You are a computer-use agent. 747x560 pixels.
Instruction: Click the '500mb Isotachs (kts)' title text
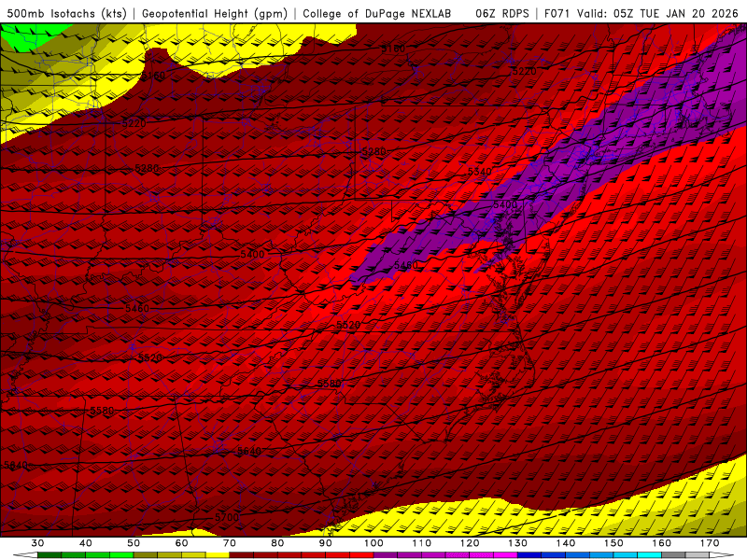(x=66, y=14)
